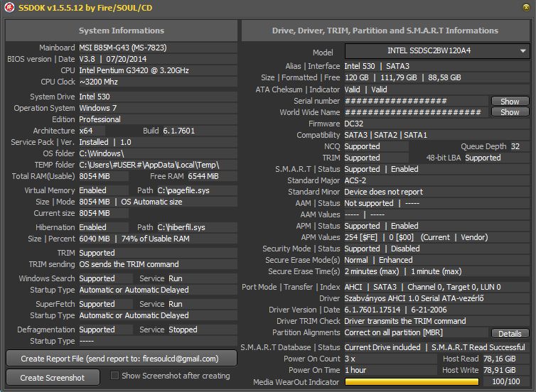Click the CPU Clock value ~3200 Mhz

98,82
